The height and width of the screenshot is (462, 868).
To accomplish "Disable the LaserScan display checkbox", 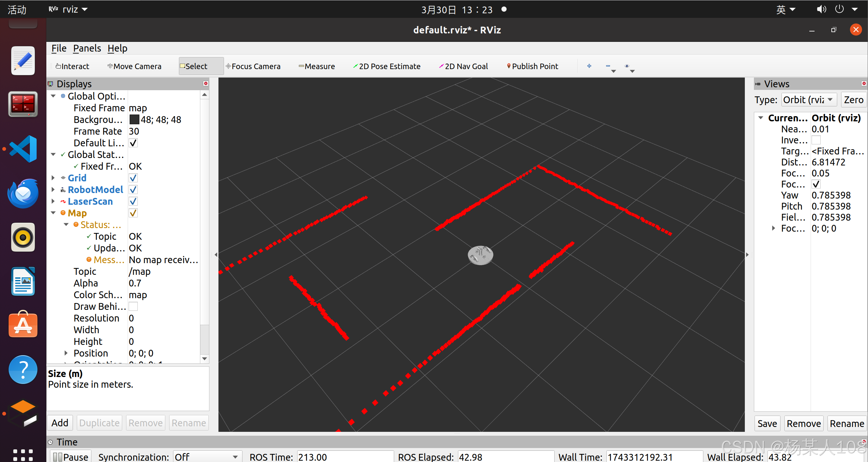I will pos(133,201).
